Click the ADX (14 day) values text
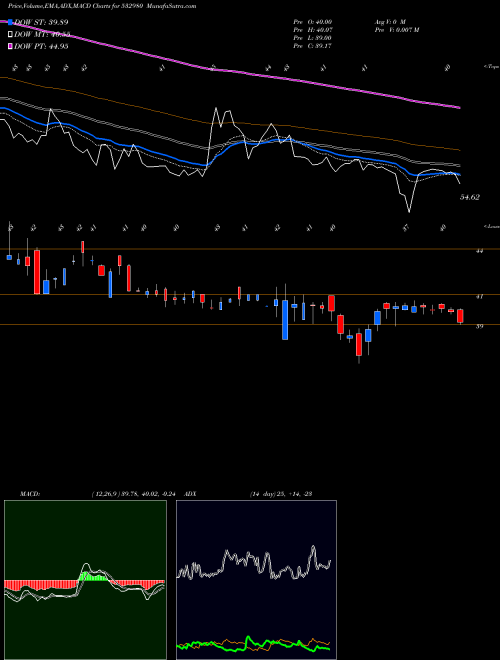500x660 pixels. pos(280,494)
